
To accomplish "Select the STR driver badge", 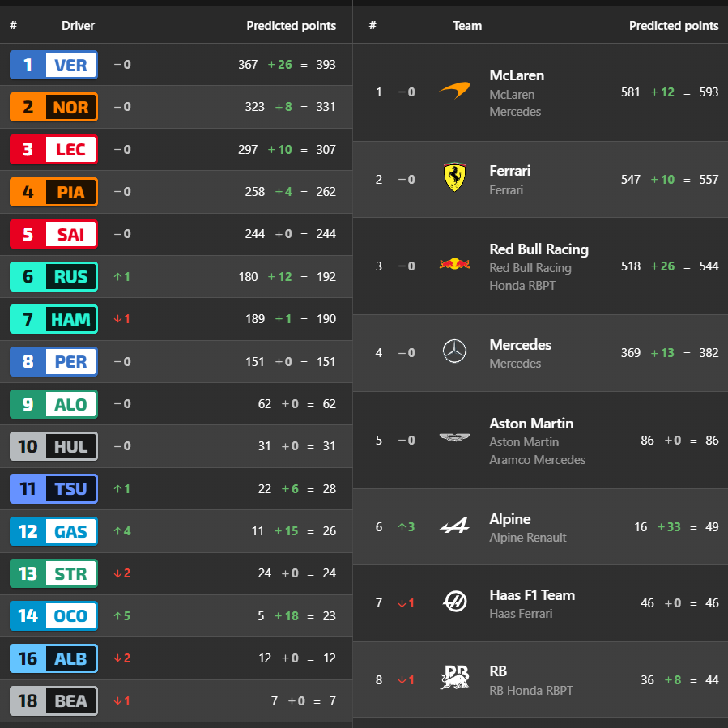I will click(x=54, y=573).
